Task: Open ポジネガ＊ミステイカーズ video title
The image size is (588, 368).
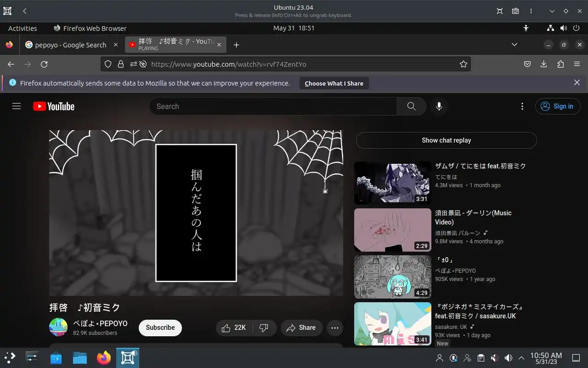Action: coord(480,311)
